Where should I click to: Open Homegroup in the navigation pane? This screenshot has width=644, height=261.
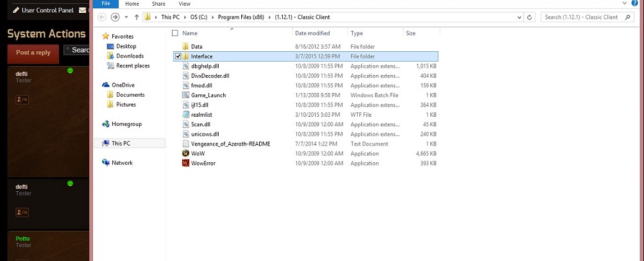[x=126, y=124]
